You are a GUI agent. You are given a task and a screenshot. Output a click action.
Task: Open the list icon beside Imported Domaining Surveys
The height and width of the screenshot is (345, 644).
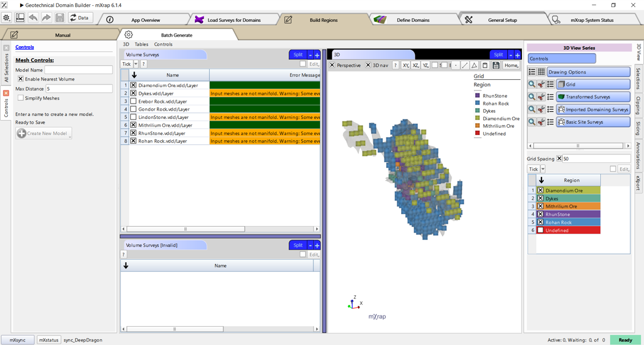(x=550, y=109)
